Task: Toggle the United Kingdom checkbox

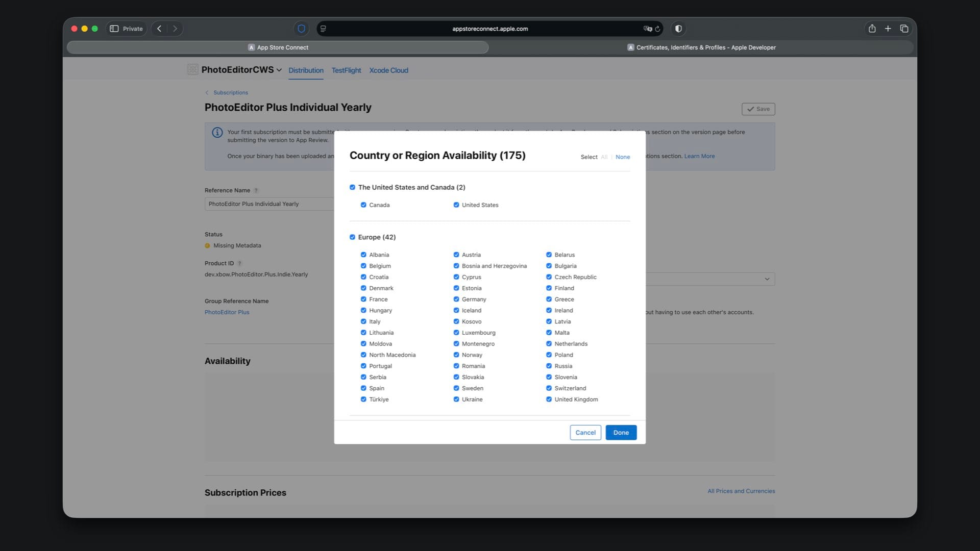Action: (549, 399)
